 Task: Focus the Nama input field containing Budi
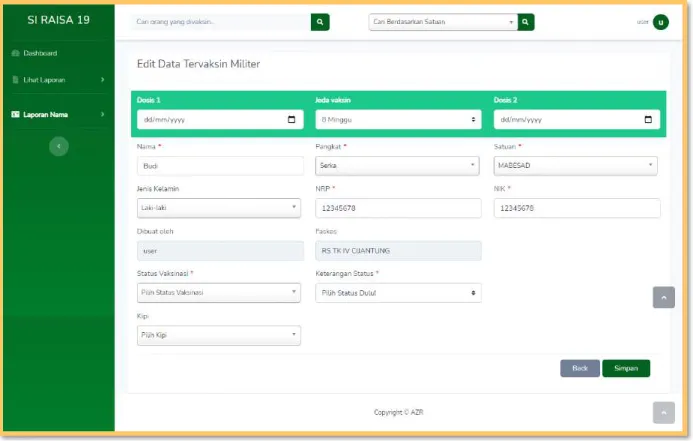pyautogui.click(x=220, y=166)
